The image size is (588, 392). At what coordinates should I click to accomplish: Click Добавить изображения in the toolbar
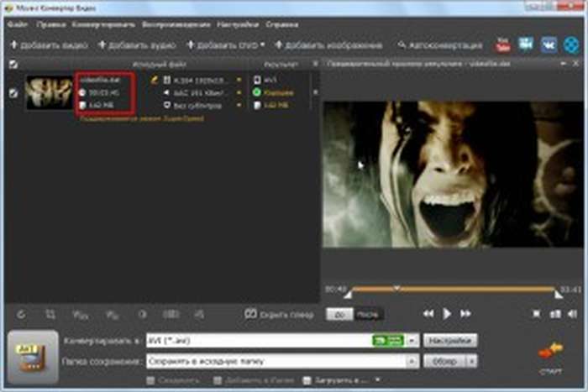328,45
